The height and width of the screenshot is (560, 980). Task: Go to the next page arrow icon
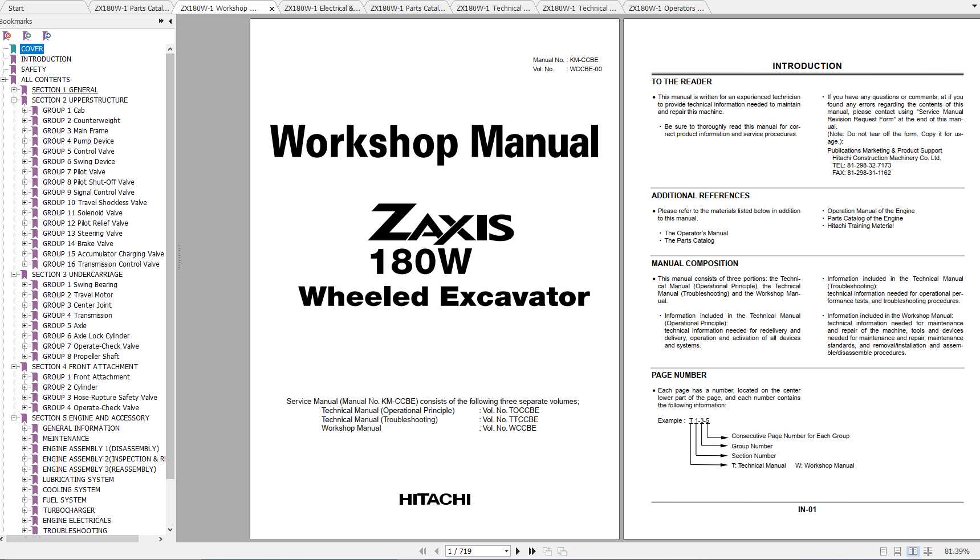pyautogui.click(x=518, y=551)
